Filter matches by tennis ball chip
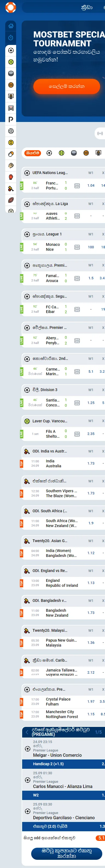The width and height of the screenshot is (105, 868). pos(61,153)
